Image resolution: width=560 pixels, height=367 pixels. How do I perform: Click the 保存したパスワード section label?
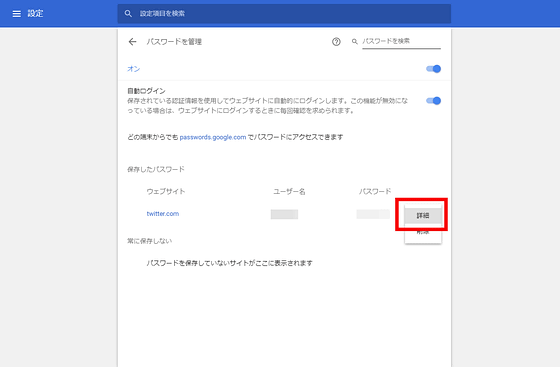pos(156,169)
